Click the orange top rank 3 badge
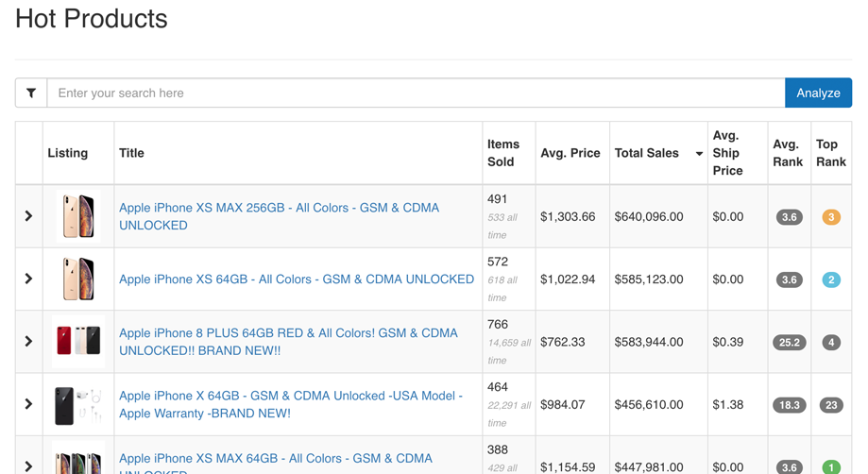This screenshot has width=868, height=474. [x=831, y=217]
